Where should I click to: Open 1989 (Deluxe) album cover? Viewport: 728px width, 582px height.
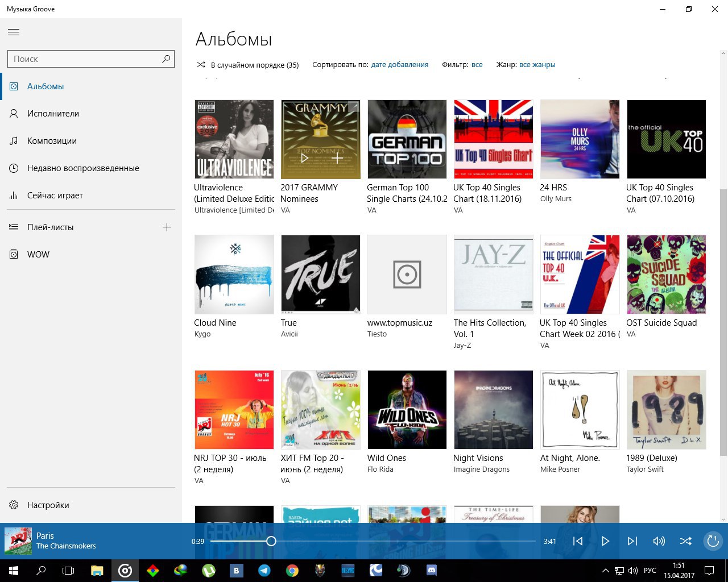click(x=667, y=410)
